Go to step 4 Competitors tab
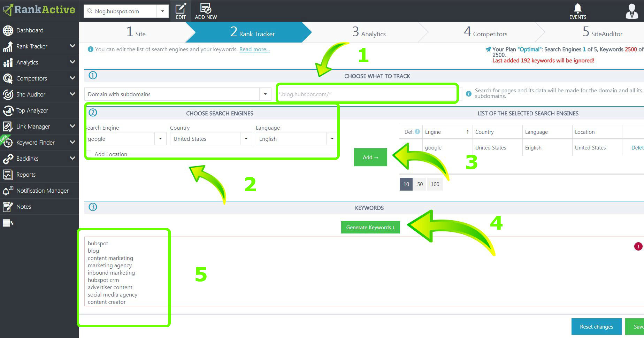Image resolution: width=644 pixels, height=338 pixels. 485,32
